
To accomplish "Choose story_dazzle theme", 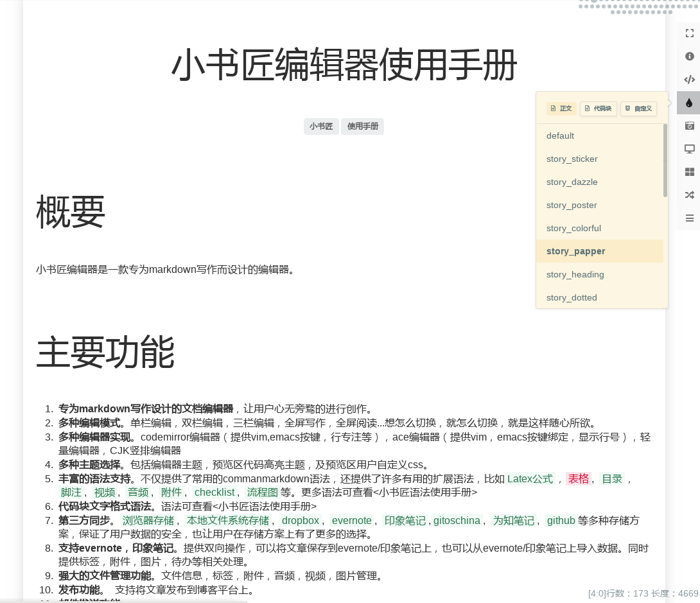I will tap(600, 182).
